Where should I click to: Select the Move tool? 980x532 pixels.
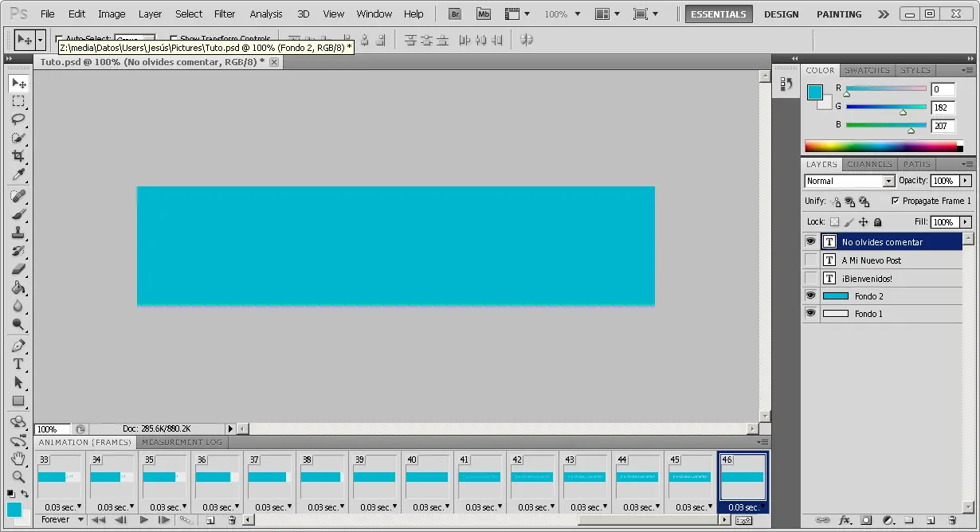pyautogui.click(x=18, y=83)
